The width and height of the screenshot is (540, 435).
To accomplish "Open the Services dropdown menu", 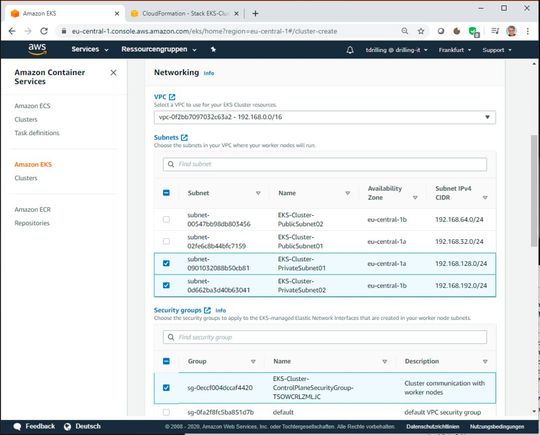I will pyautogui.click(x=90, y=50).
